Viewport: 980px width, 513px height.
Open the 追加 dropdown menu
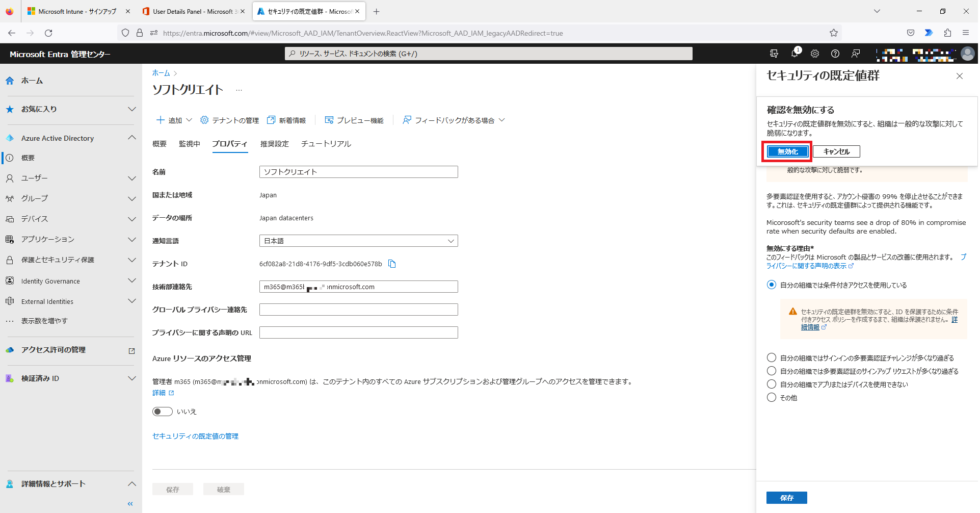click(x=174, y=120)
